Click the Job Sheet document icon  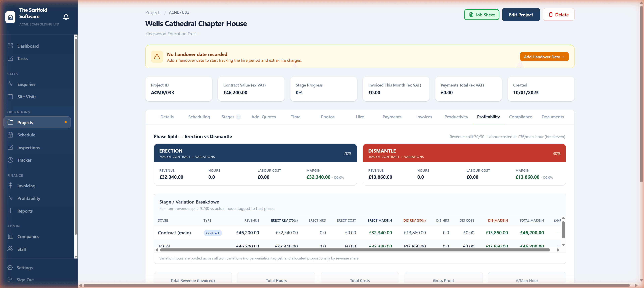pyautogui.click(x=471, y=15)
